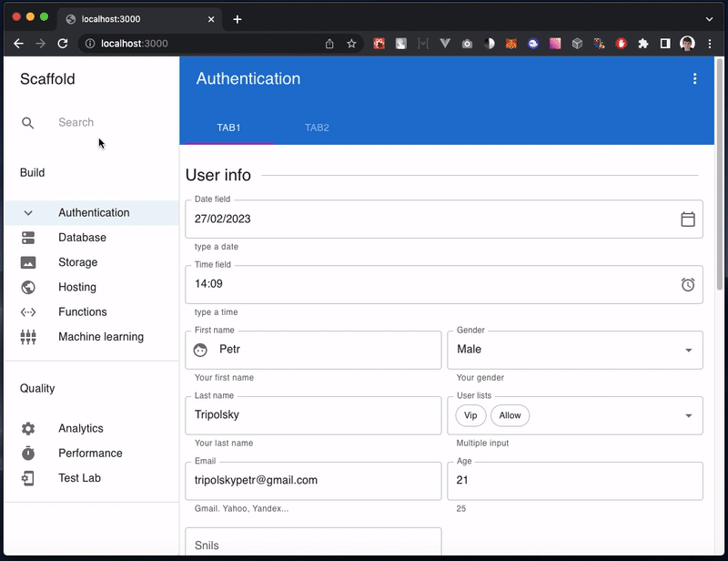This screenshot has height=561, width=728.
Task: Select Machine learning in the sidebar
Action: pyautogui.click(x=92, y=337)
